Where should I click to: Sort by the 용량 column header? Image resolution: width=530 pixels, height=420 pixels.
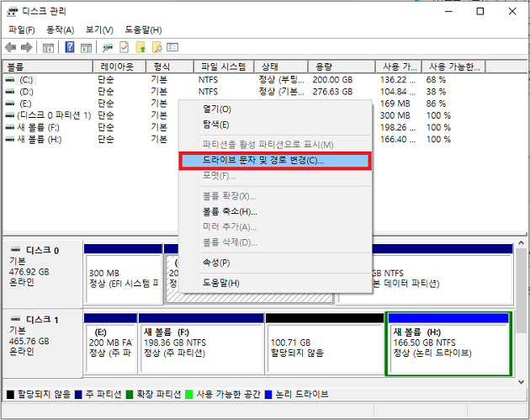(342, 67)
